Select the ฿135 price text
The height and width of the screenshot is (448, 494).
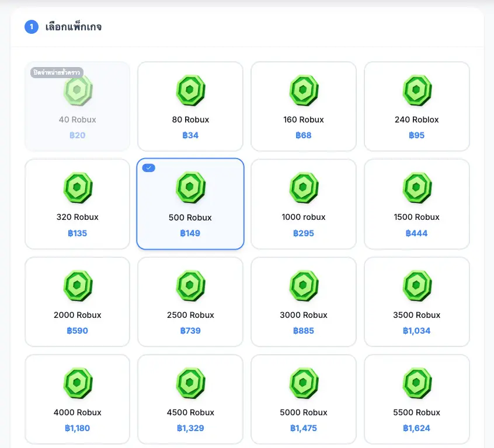tap(78, 233)
